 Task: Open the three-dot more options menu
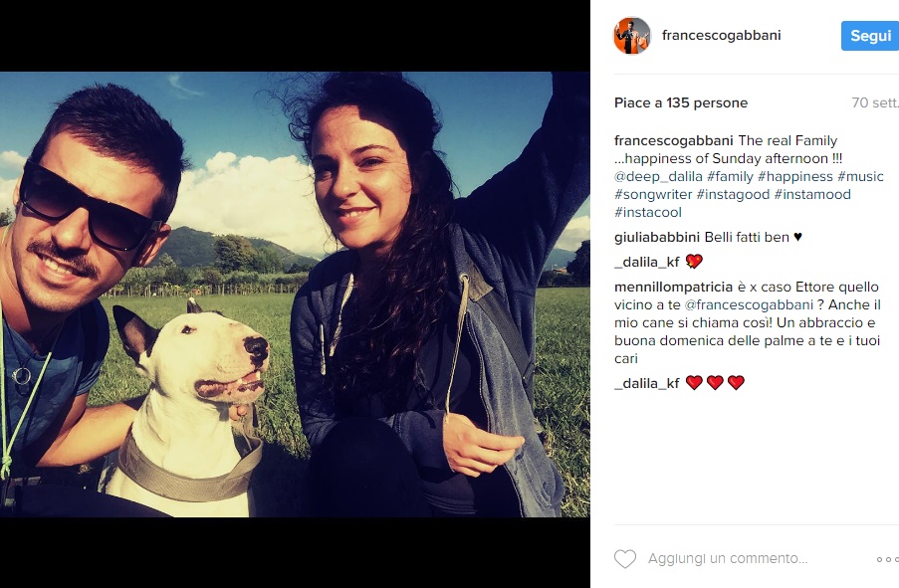point(887,559)
